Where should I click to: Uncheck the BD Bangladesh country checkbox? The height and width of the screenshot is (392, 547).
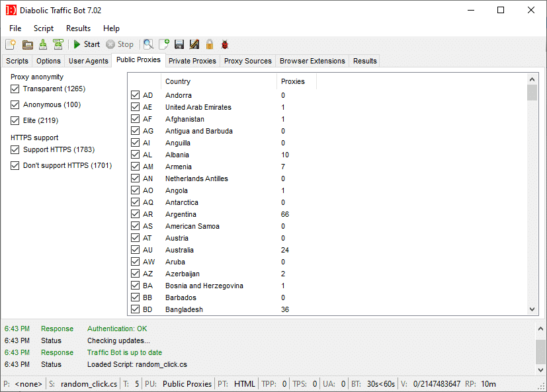point(136,309)
